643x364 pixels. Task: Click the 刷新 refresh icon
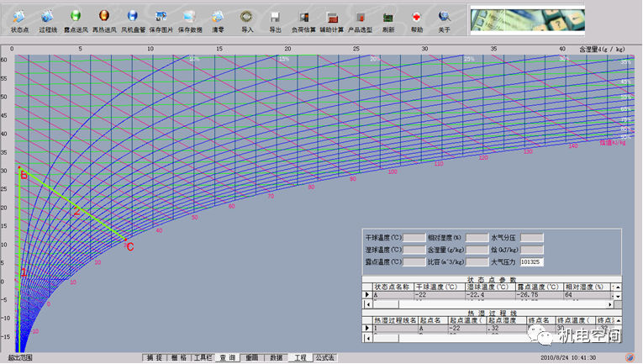coord(388,17)
